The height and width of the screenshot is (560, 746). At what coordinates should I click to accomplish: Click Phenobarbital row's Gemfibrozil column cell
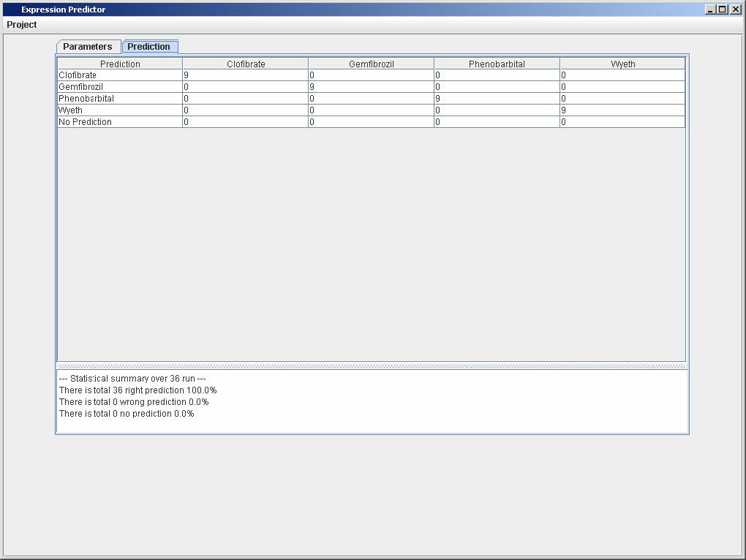pos(371,99)
